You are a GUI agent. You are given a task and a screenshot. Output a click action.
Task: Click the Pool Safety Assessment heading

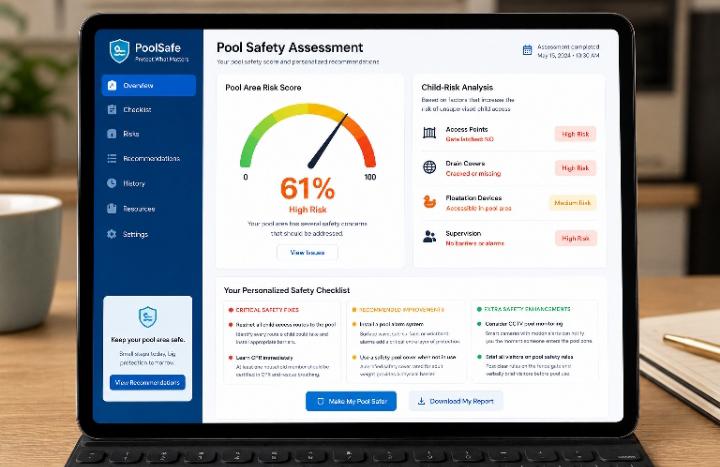coord(289,47)
